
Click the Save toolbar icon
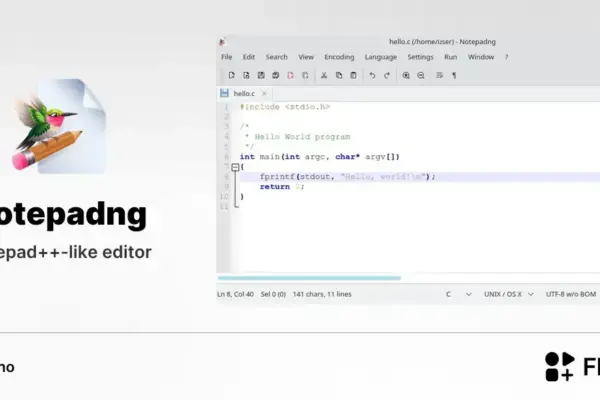(261, 75)
